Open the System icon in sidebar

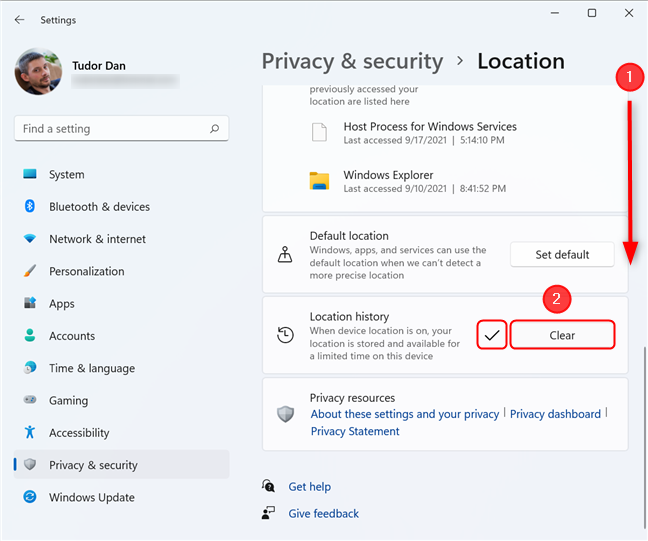pos(30,174)
